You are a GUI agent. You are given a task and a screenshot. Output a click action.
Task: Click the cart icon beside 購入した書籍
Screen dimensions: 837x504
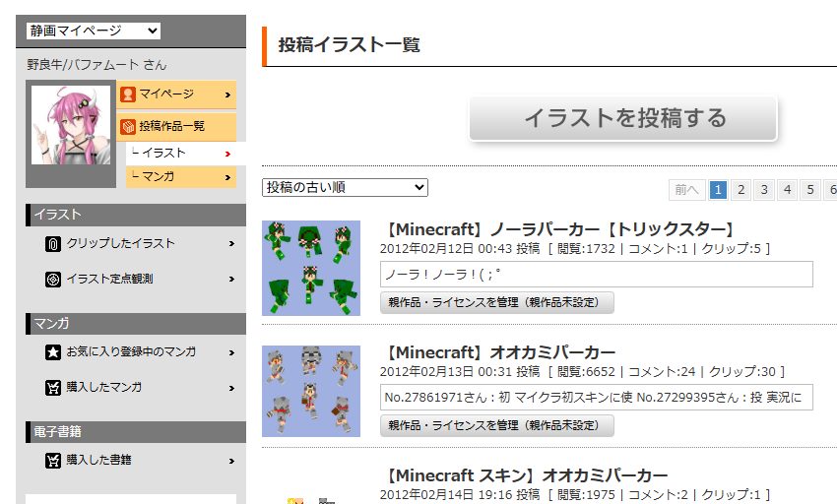click(53, 461)
